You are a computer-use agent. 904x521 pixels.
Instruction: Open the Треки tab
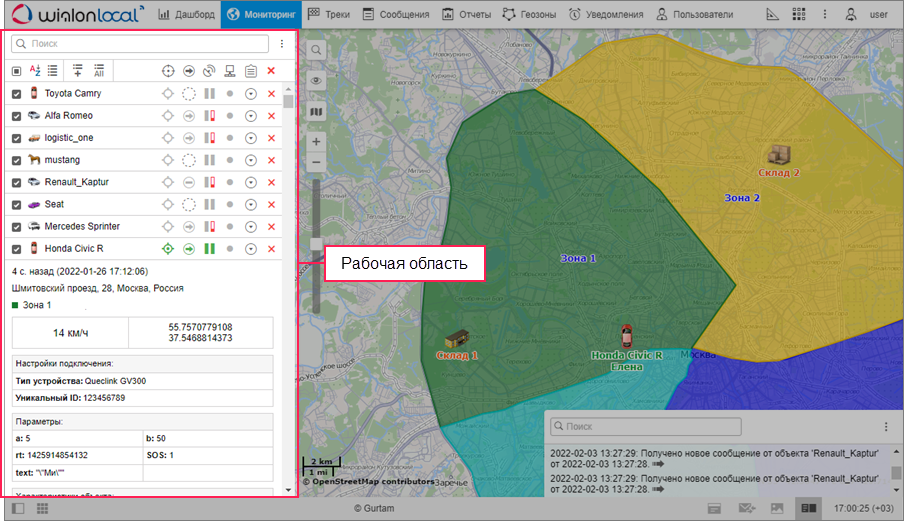pyautogui.click(x=329, y=14)
